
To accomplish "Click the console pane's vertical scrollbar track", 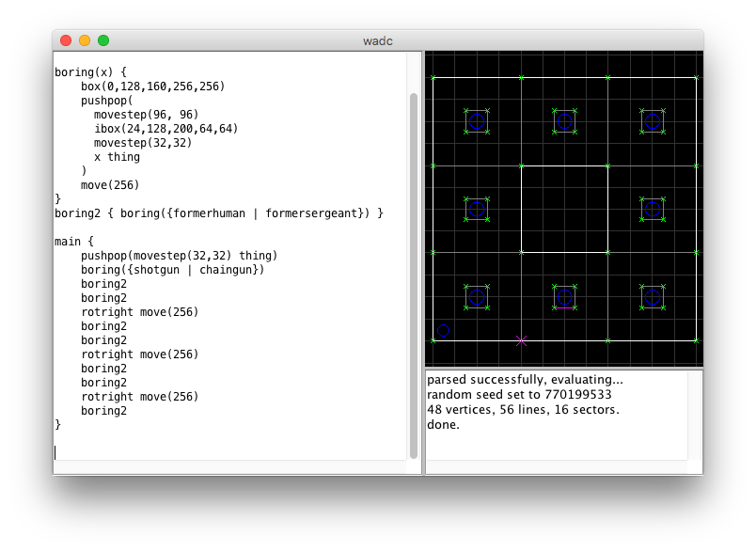I will pos(695,415).
